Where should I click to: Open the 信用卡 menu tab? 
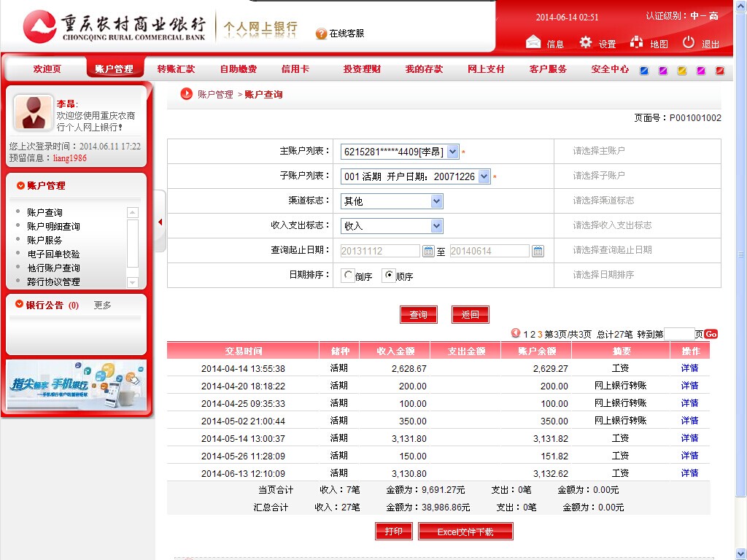pyautogui.click(x=295, y=69)
